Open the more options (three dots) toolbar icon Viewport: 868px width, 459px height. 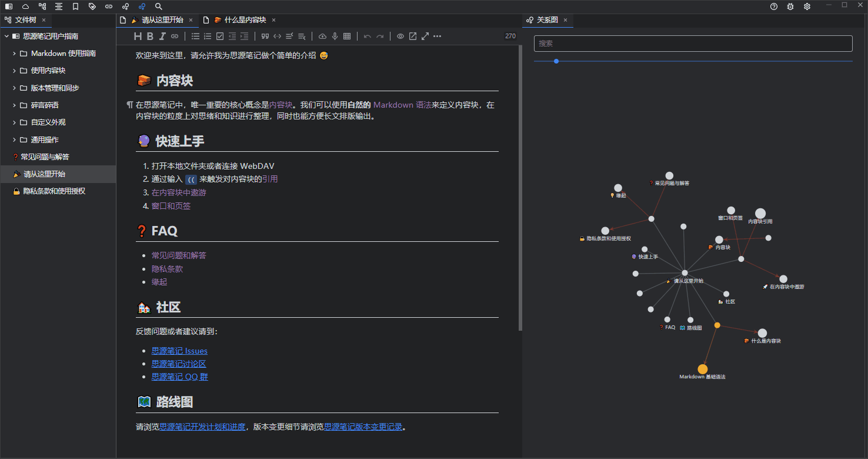437,36
